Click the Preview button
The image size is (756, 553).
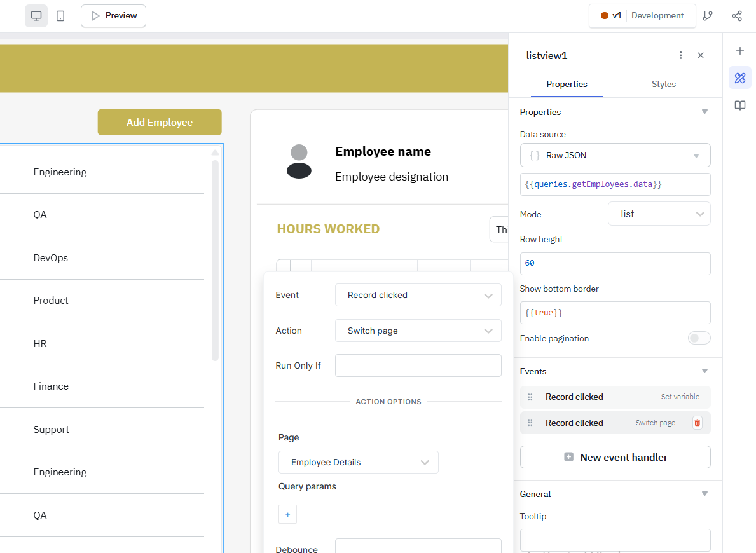[x=113, y=15]
